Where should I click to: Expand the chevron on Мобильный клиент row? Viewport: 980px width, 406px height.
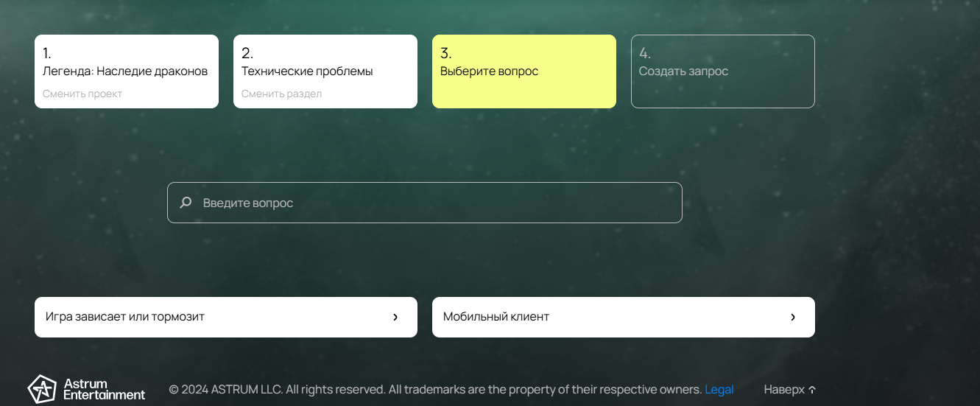pyautogui.click(x=793, y=318)
